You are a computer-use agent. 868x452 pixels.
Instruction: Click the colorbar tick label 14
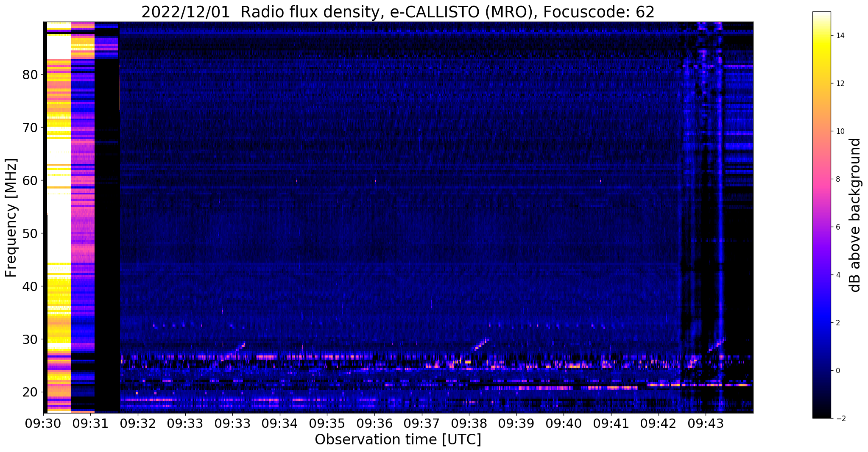[x=839, y=36]
